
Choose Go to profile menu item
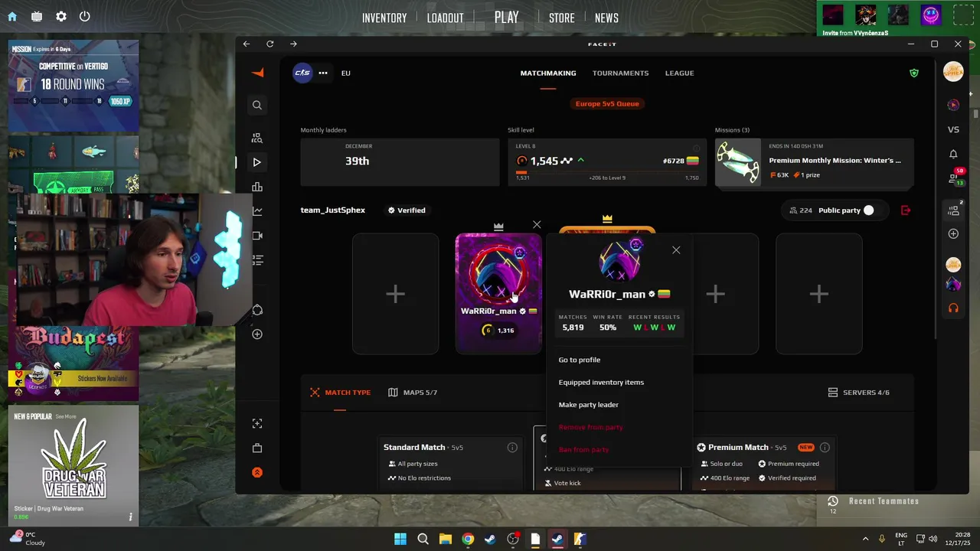coord(580,360)
